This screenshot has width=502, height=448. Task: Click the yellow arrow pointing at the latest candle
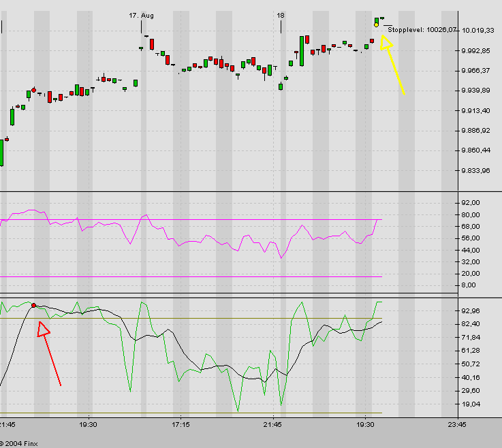coord(394,65)
